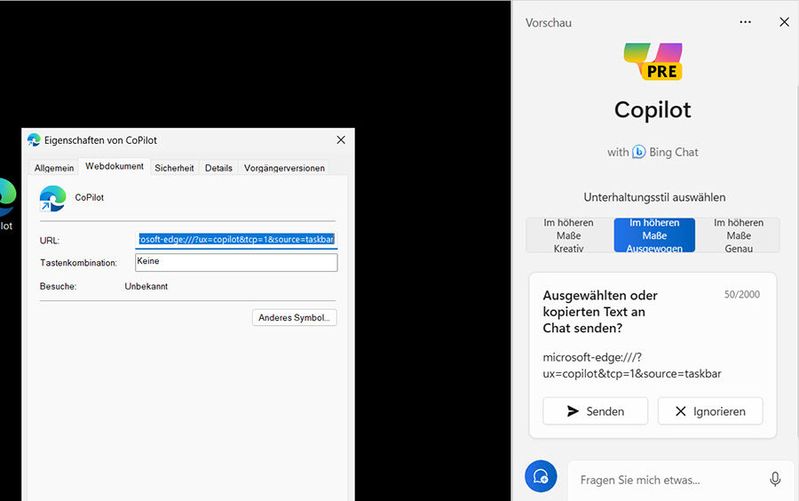Click the Anderes Symbol button
The height and width of the screenshot is (501, 799).
point(295,318)
